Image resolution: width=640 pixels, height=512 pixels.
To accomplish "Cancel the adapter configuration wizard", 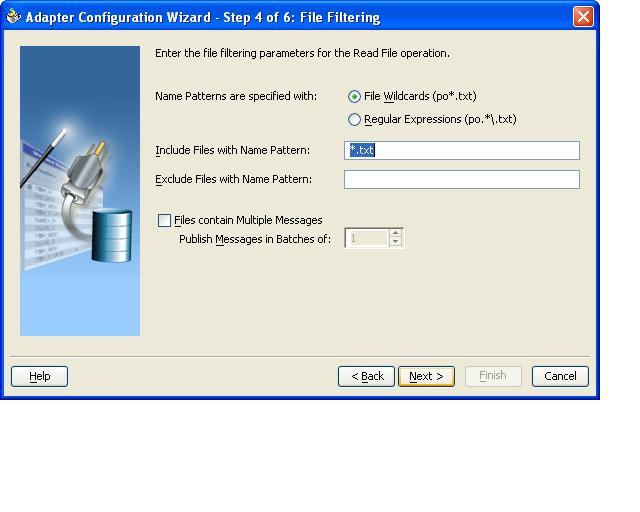I will (x=560, y=376).
